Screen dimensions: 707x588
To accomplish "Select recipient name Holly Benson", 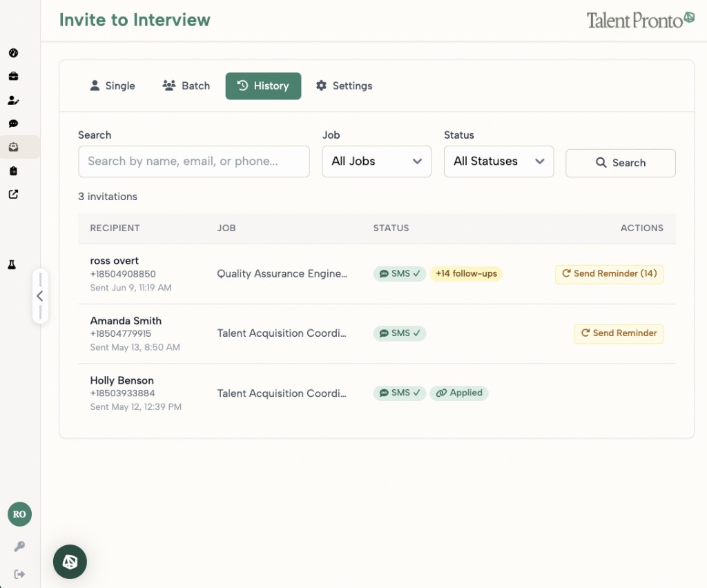I will 122,380.
